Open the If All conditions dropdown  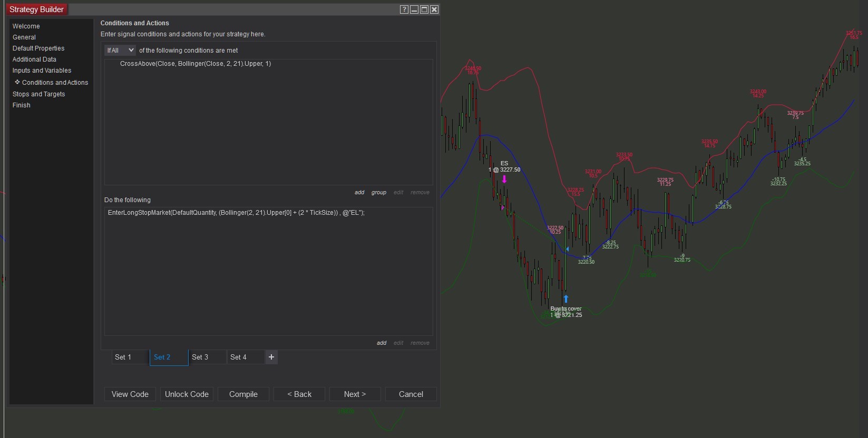120,51
